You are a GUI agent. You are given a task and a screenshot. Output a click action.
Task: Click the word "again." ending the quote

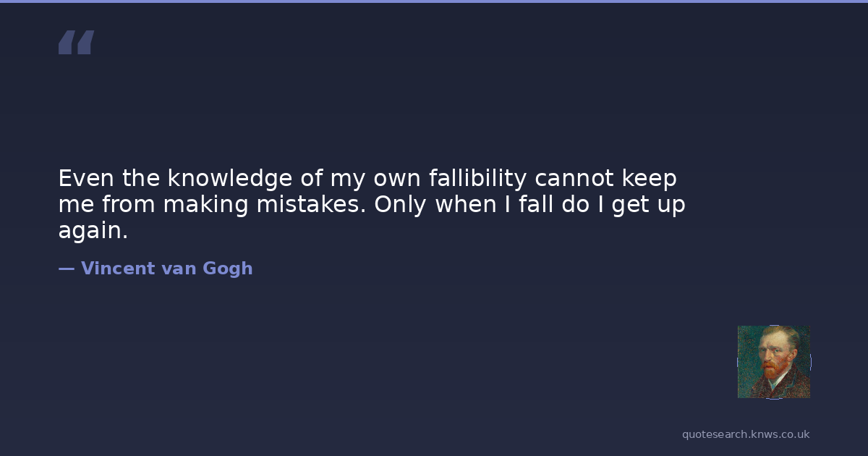pos(93,231)
